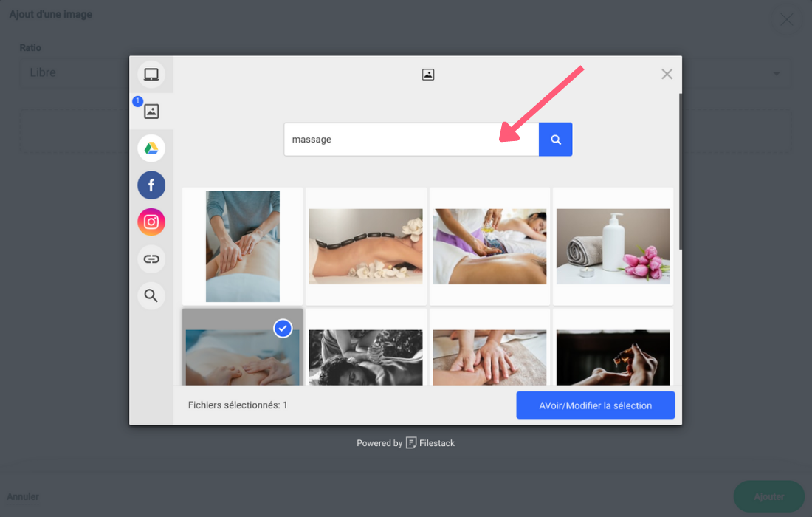Click the 'Ajouter' button in the background
The width and height of the screenshot is (812, 517).
(x=768, y=496)
